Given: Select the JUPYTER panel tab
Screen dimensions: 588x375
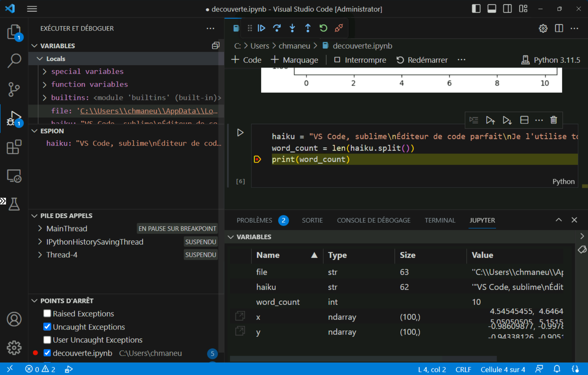Looking at the screenshot, I should [482, 220].
